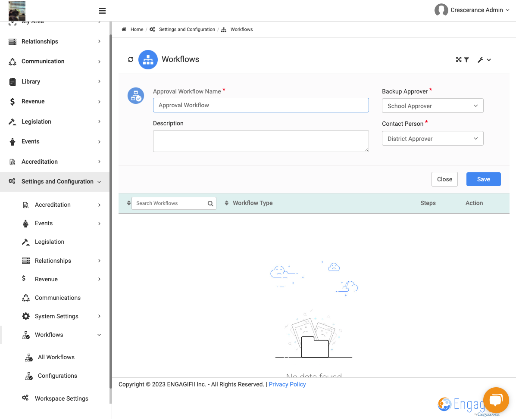
Task: Click the search magnifier icon
Action: 210,204
